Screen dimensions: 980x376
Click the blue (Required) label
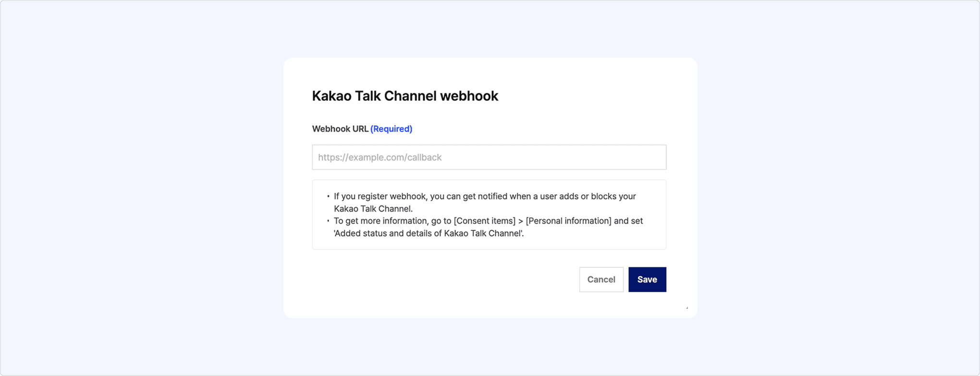(391, 129)
